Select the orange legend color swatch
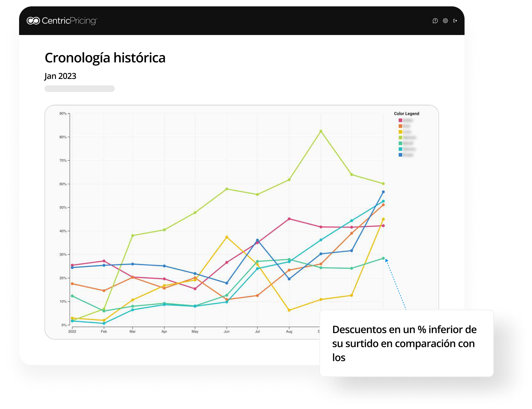The width and height of the screenshot is (532, 409). 400,126
